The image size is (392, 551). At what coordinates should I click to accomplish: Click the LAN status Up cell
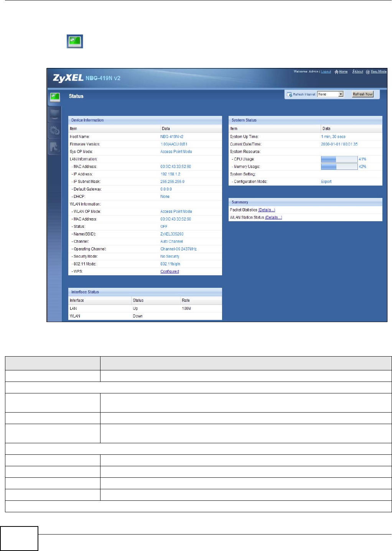[x=135, y=309]
